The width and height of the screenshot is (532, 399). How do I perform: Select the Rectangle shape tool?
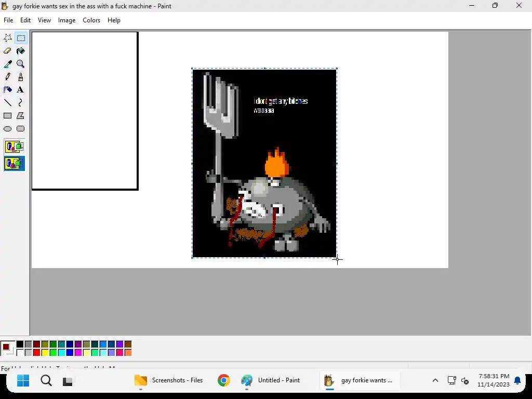(x=8, y=116)
